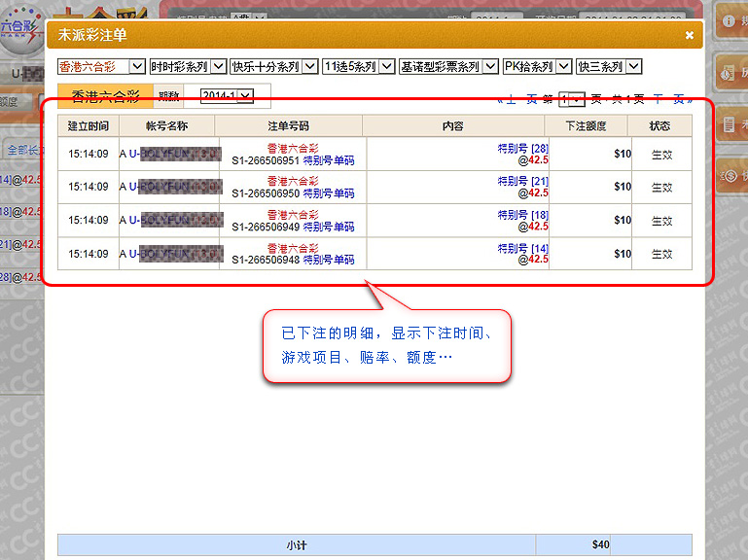Go to previous page via 上一页
The width and height of the screenshot is (748, 560).
pyautogui.click(x=517, y=98)
